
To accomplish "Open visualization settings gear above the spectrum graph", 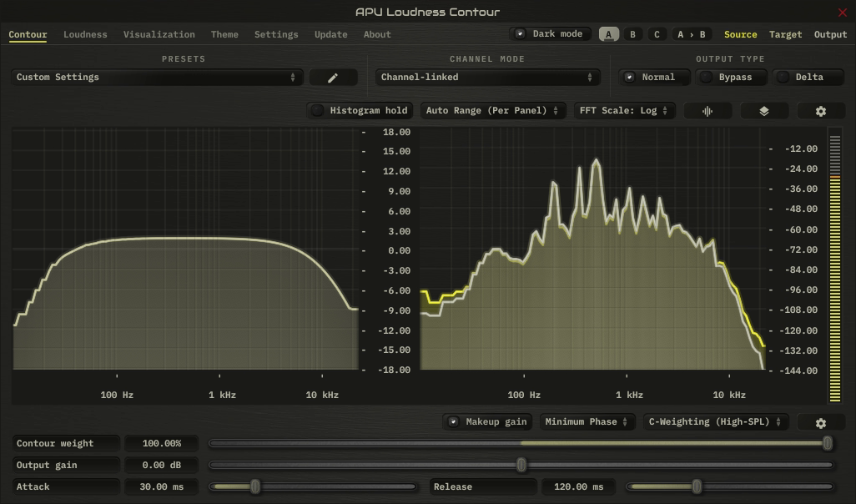I will tap(820, 111).
